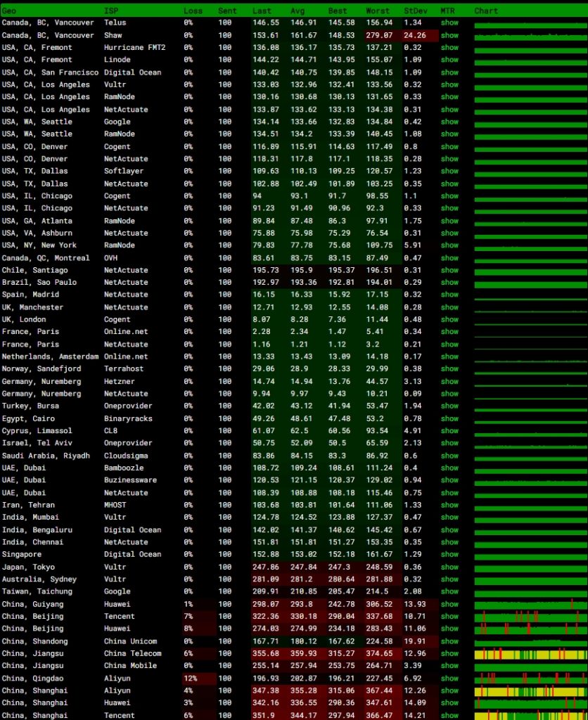Show MTR for Bursa Oneprovider
The width and height of the screenshot is (588, 720).
point(449,406)
